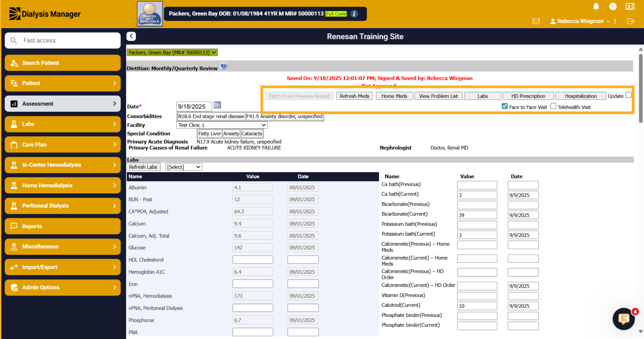
Task: Expand the Care Plan menu
Action: [x=63, y=145]
